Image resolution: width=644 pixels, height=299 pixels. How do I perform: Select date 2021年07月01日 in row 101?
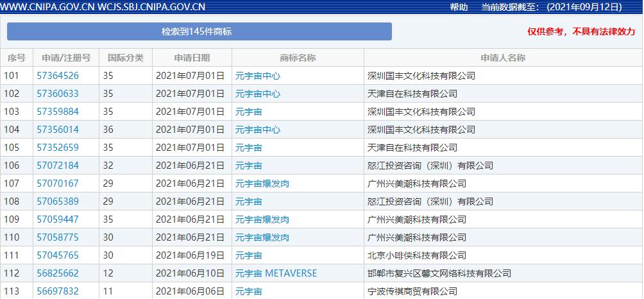190,76
